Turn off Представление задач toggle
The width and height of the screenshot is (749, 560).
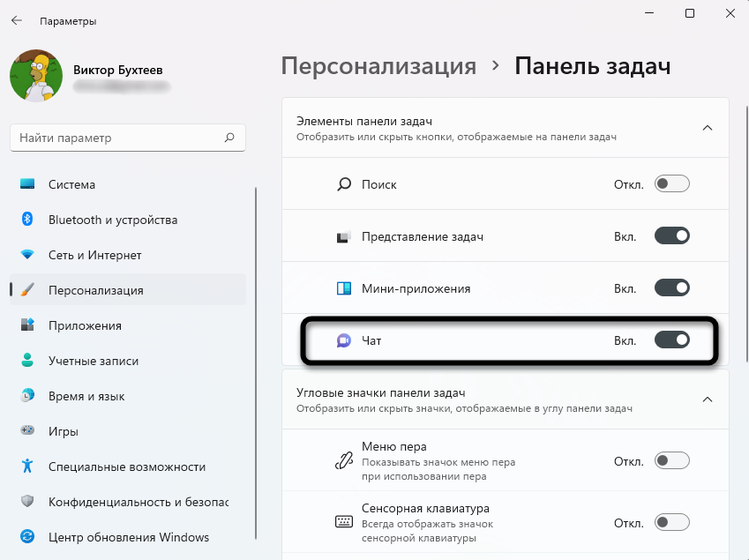[x=671, y=235]
